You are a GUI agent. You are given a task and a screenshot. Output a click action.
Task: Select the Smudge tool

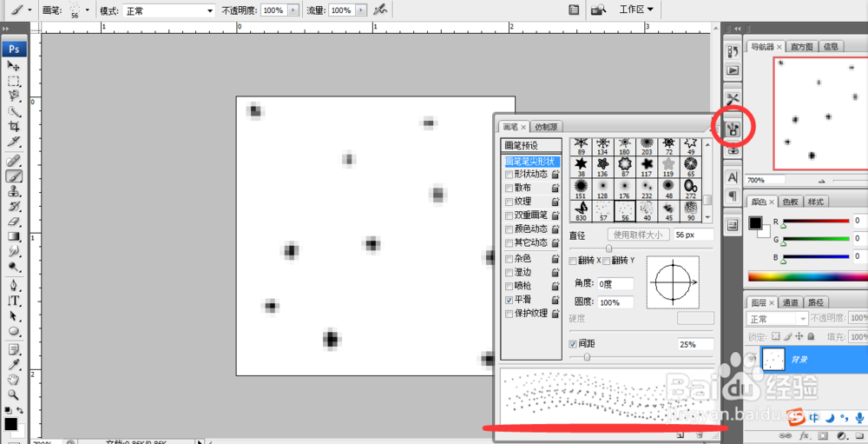14,251
